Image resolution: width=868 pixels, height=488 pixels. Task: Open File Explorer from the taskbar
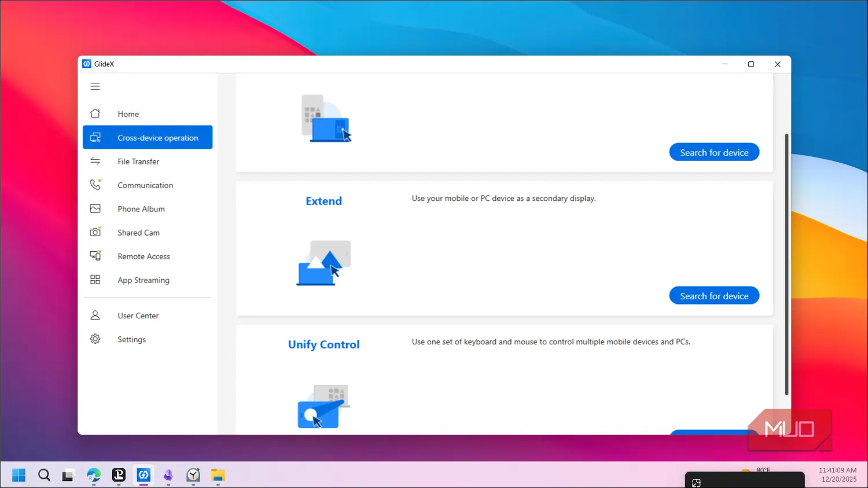pos(218,475)
